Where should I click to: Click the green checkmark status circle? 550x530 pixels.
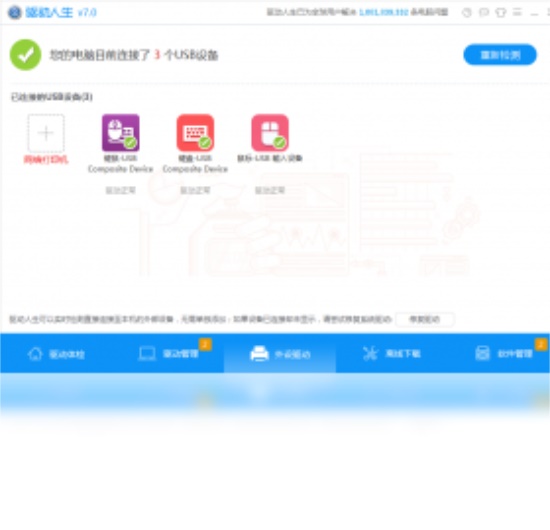tap(25, 55)
